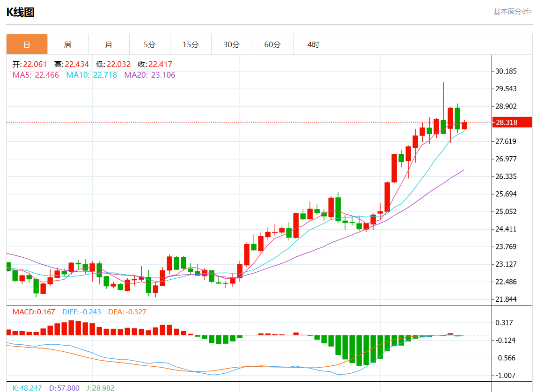The image size is (536, 392).
Task: Click the red 28.318 current price label
Action: click(x=512, y=122)
